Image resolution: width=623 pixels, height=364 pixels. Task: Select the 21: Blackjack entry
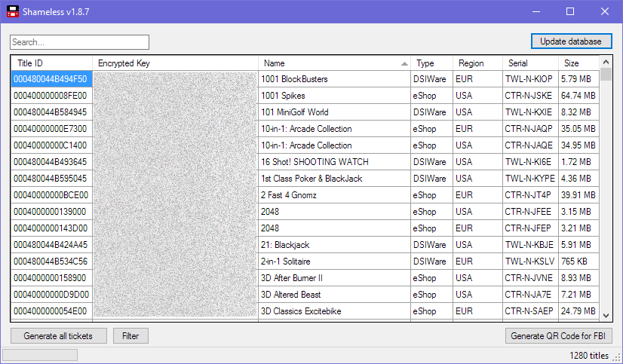tap(335, 245)
